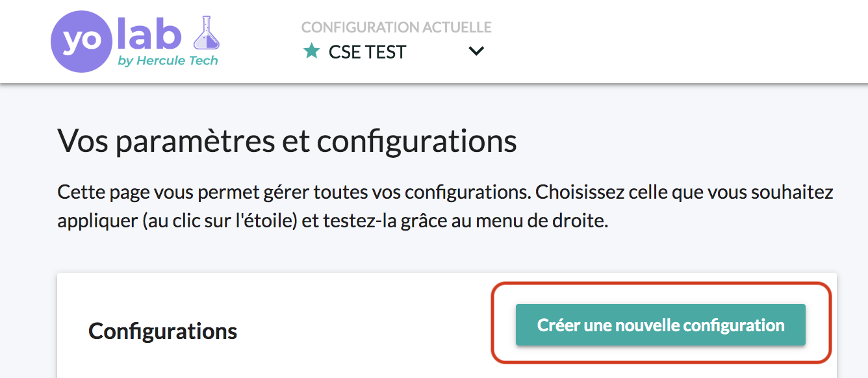868x378 pixels.
Task: Click the purple "yo" circle logo
Action: point(83,40)
